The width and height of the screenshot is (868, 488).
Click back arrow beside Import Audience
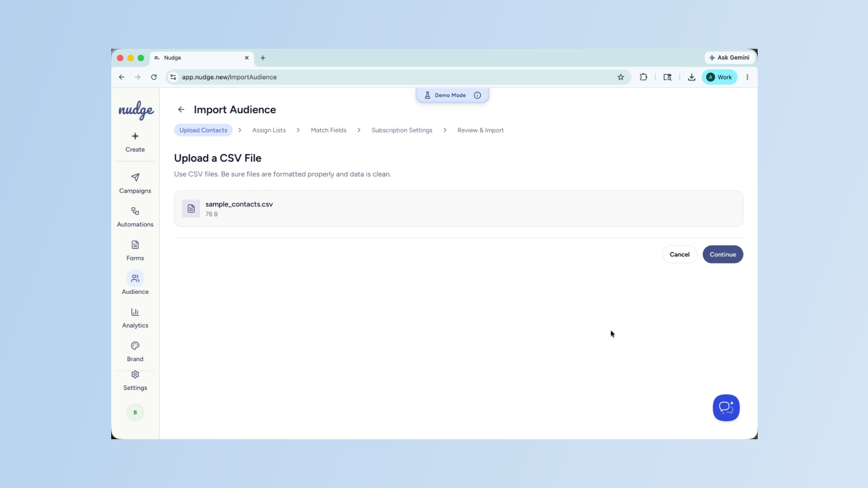(181, 109)
